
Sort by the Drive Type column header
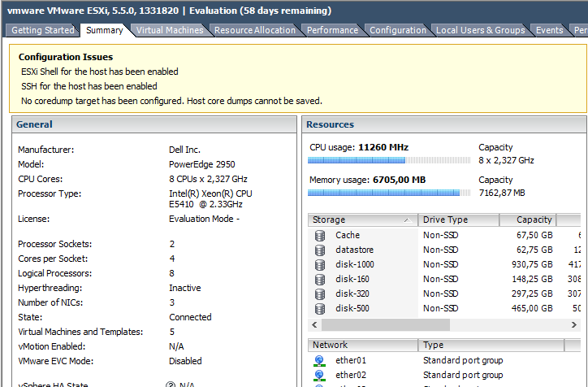(x=458, y=220)
